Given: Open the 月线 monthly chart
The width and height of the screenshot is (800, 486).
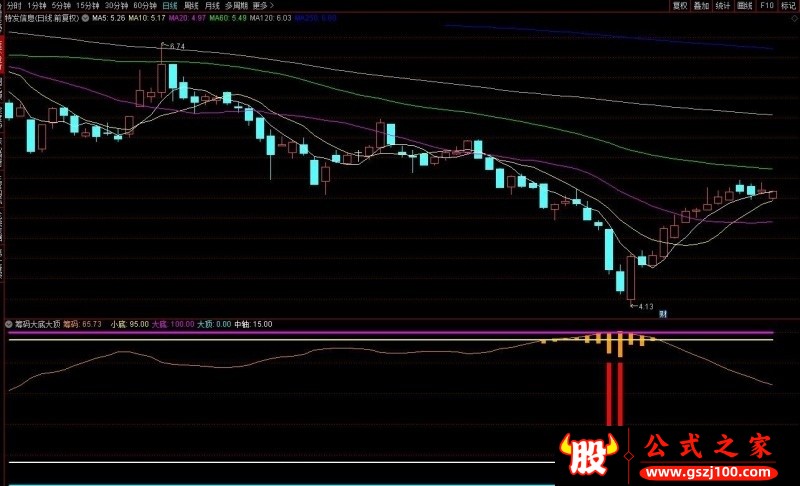Looking at the screenshot, I should click(x=212, y=6).
